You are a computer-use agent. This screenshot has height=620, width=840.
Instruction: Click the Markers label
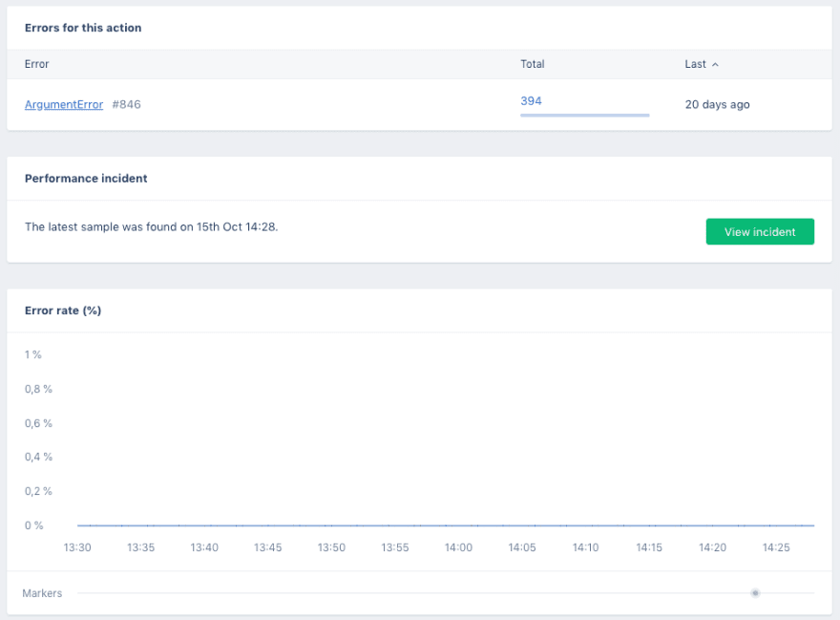click(42, 592)
